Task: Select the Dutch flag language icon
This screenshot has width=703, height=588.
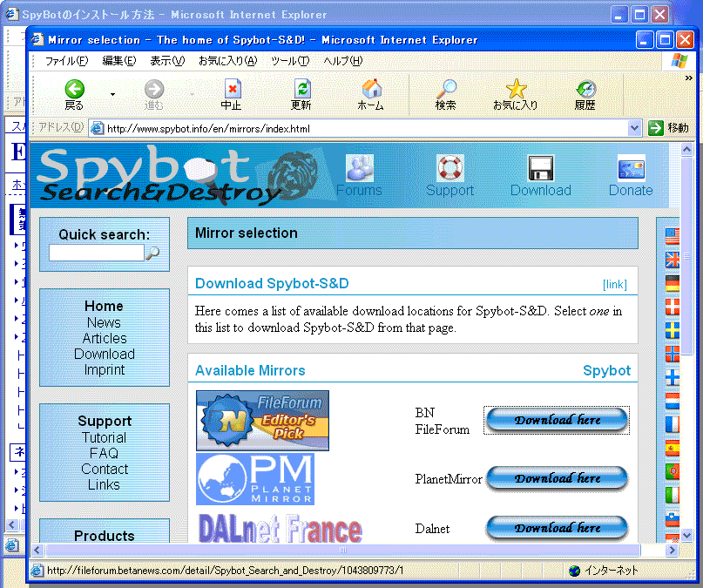Action: [x=672, y=401]
